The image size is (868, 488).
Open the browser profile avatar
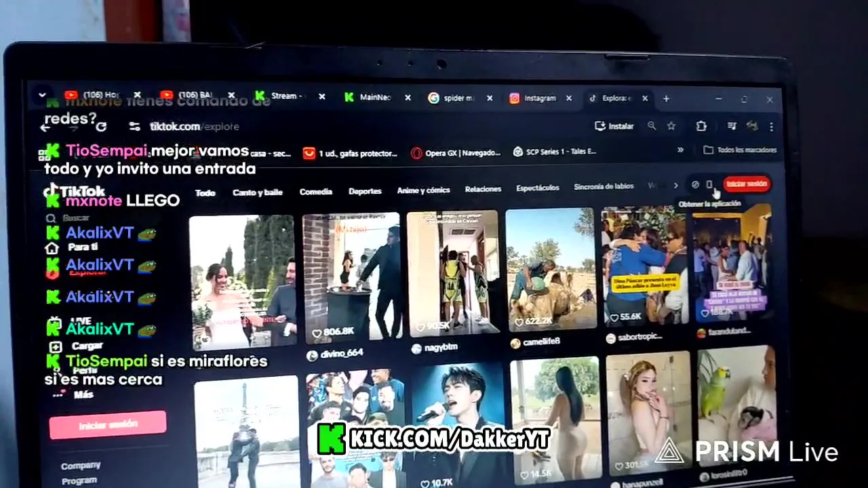click(x=751, y=126)
